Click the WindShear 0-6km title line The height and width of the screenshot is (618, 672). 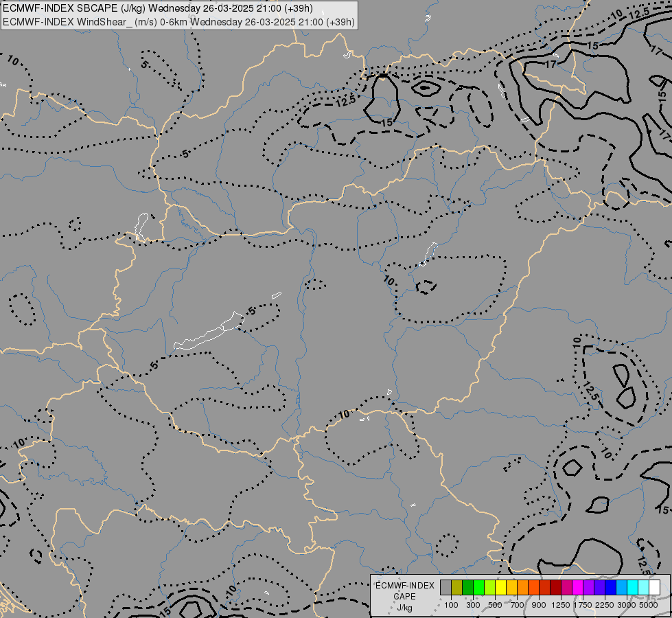(178, 22)
